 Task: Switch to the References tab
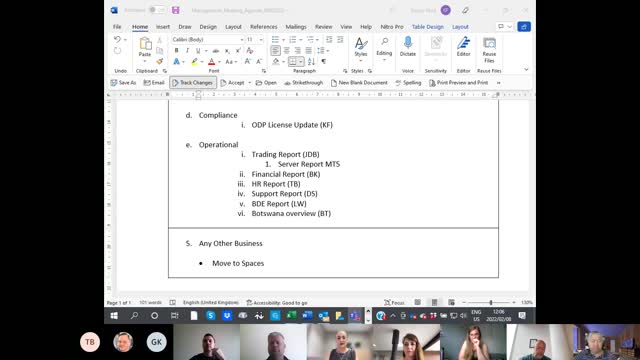[x=264, y=27]
